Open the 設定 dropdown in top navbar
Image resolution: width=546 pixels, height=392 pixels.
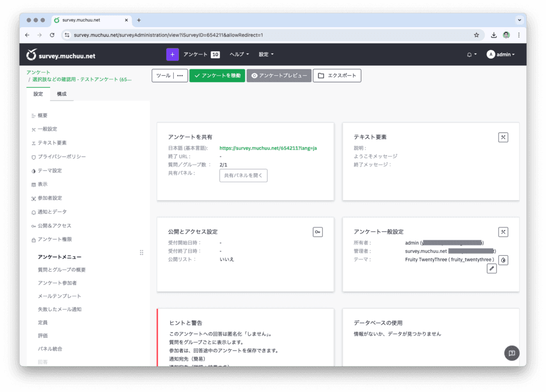point(266,54)
